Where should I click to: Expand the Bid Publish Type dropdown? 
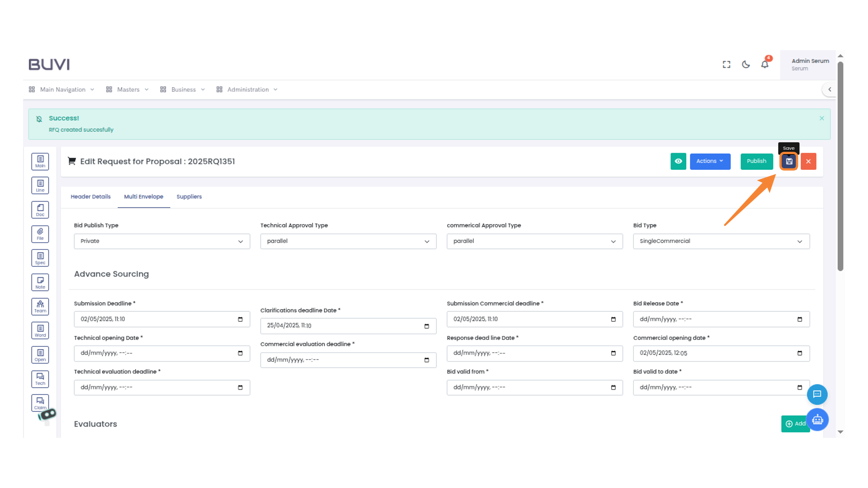point(162,241)
